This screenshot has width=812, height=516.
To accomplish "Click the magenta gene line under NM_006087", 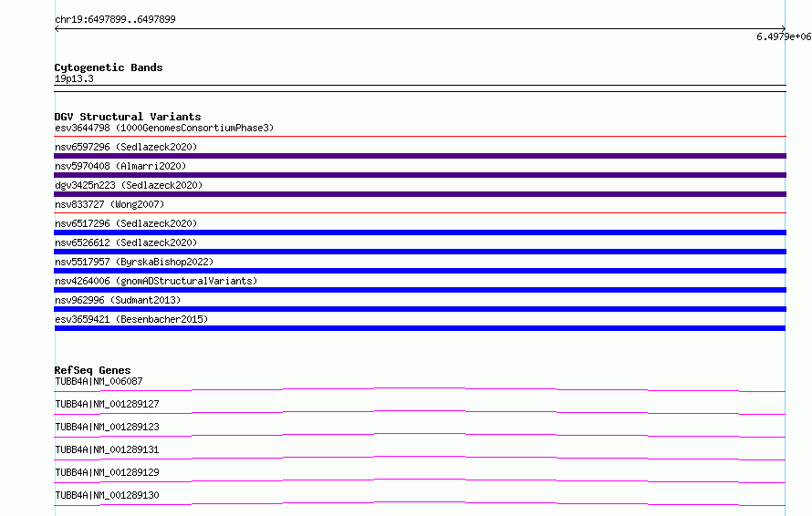I will point(420,389).
